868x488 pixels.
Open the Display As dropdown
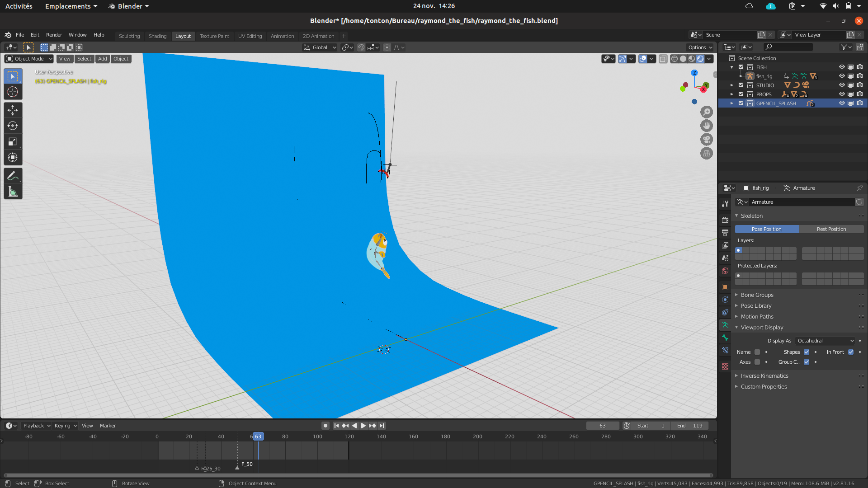[825, 340]
